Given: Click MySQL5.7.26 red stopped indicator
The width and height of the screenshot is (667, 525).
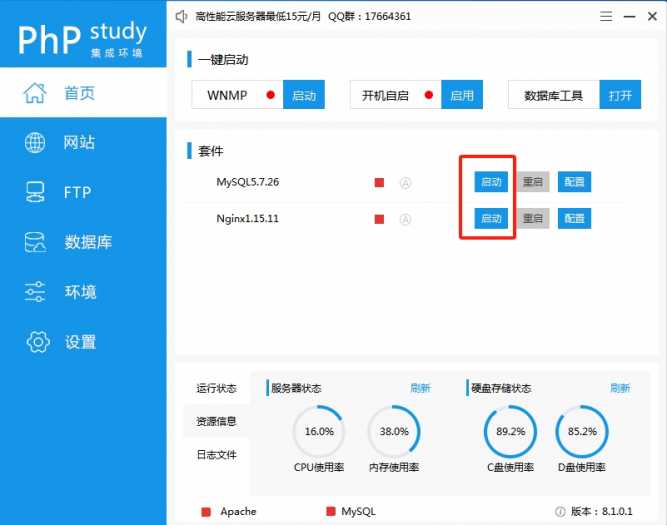Looking at the screenshot, I should (x=379, y=183).
